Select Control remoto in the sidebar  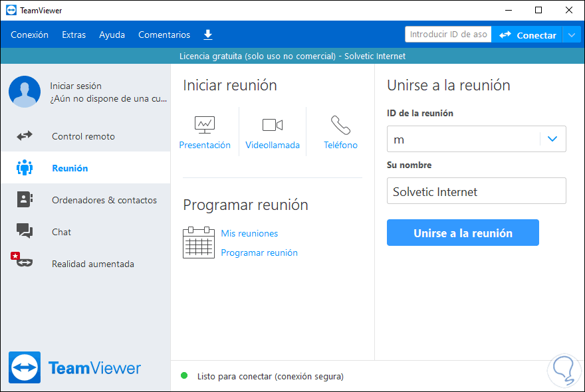[x=86, y=136]
